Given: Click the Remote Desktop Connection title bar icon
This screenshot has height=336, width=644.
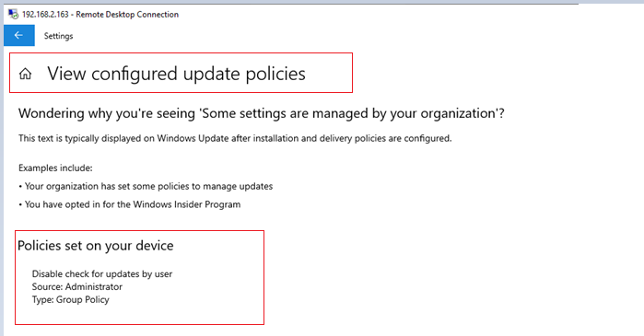Looking at the screenshot, I should click(14, 15).
